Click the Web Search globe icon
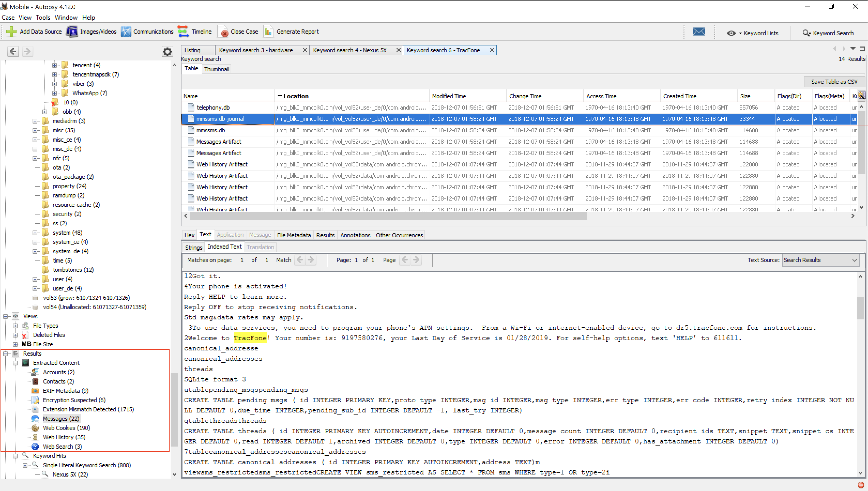The image size is (868, 491). [35, 447]
